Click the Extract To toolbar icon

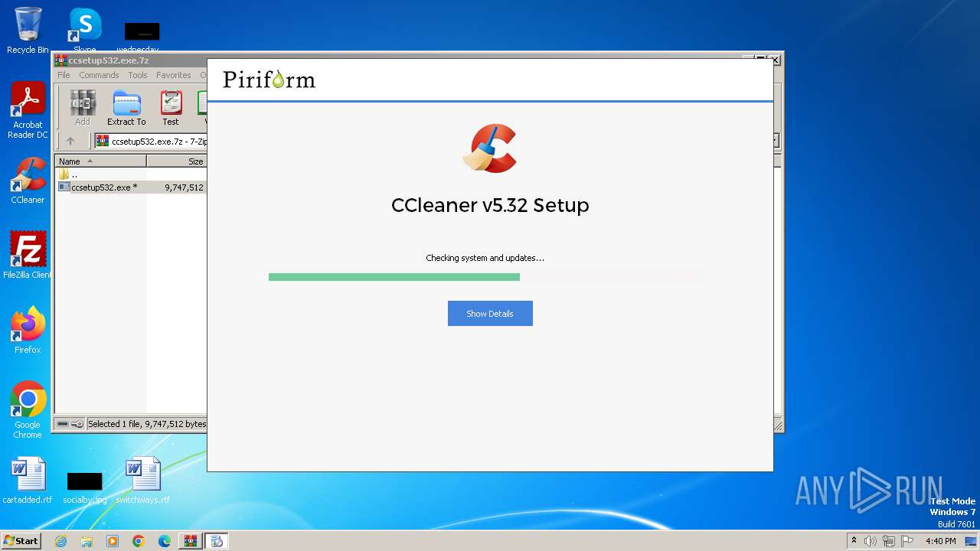pos(126,108)
